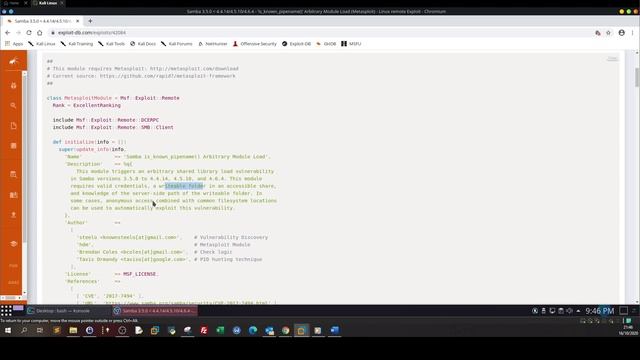This screenshot has height=360, width=640.
Task: Open the search magnifier icon in sidebar
Action: point(13,105)
